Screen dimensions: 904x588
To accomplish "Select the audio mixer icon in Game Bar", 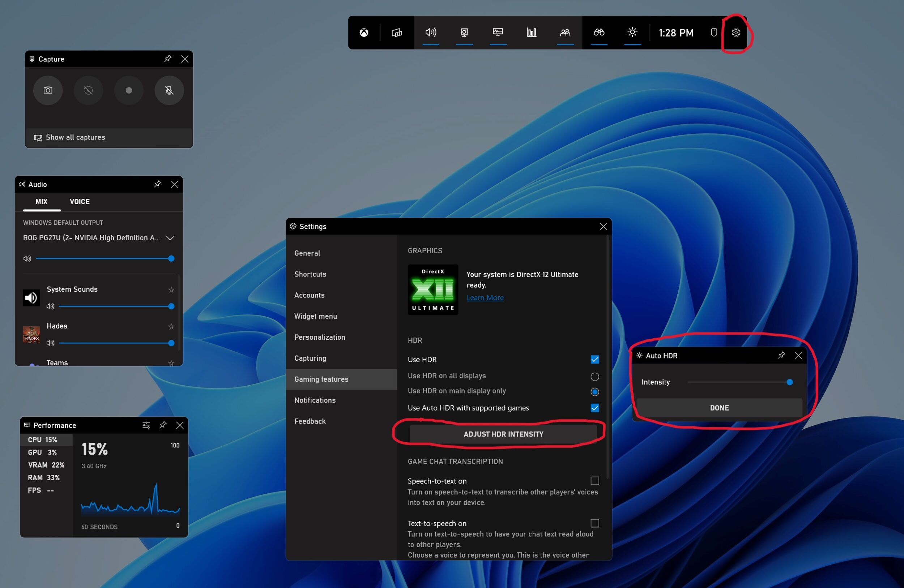I will [432, 32].
